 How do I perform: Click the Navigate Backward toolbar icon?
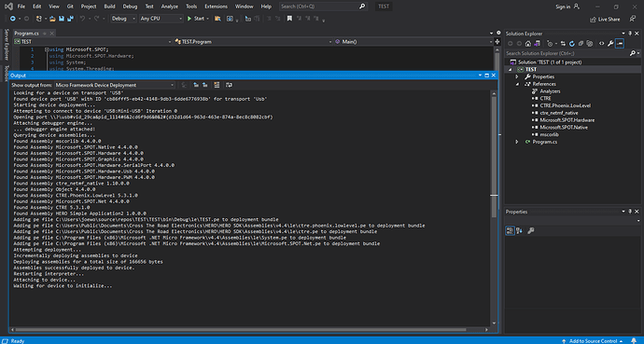13,19
